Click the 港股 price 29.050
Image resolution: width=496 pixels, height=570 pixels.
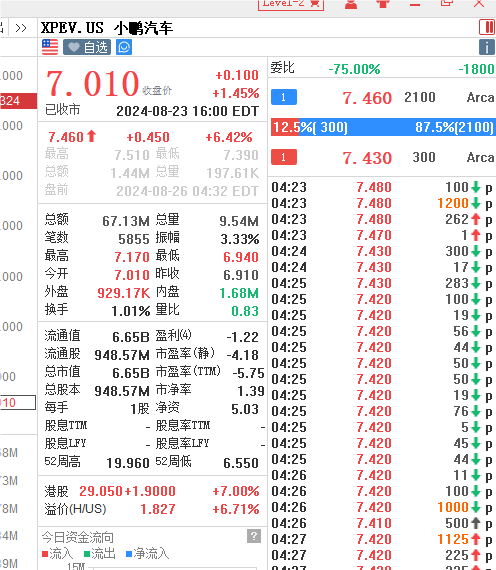pos(101,491)
